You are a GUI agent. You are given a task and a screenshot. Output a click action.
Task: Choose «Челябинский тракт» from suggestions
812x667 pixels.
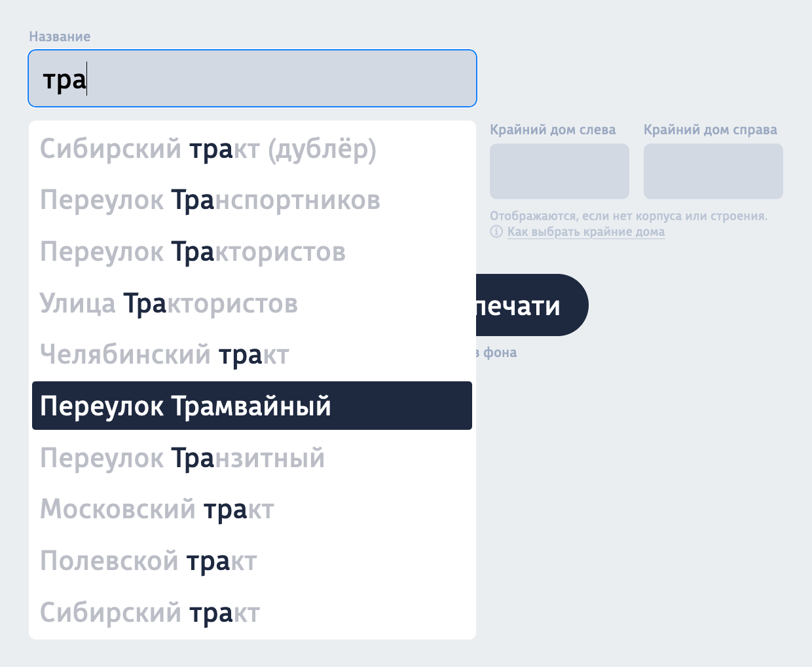pos(165,354)
